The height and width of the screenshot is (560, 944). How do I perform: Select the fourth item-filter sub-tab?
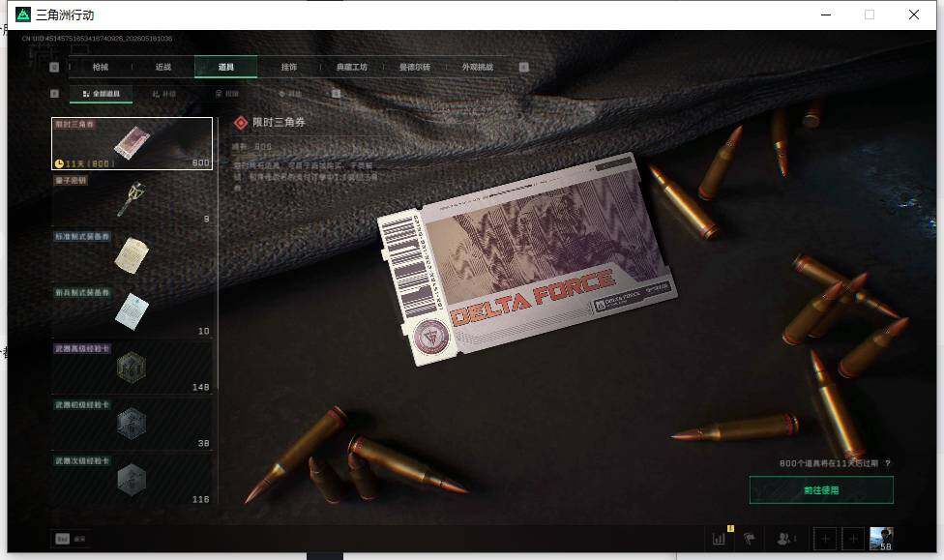[289, 94]
